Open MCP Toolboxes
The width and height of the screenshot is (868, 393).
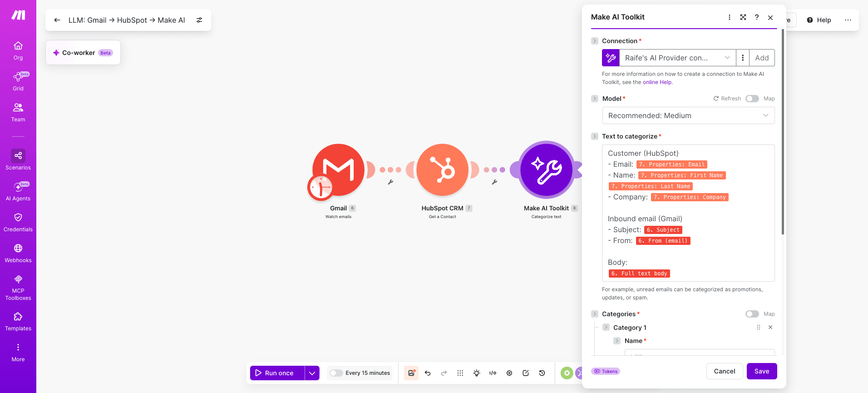coord(18,287)
